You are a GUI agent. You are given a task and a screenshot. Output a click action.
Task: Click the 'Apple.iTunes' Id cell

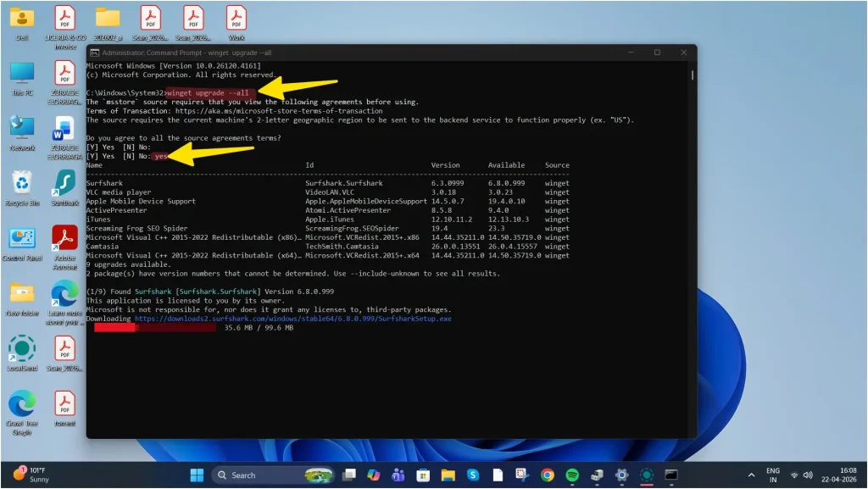(330, 219)
